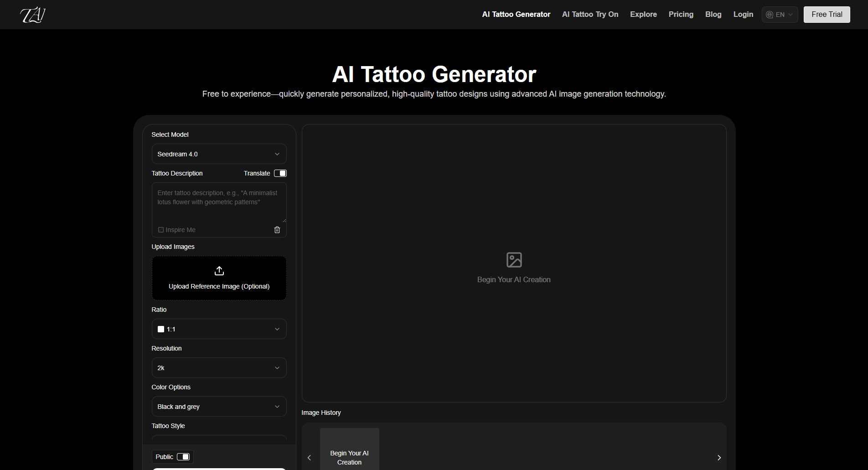Open the Resolution dropdown showing 2k
Screen dimensions: 868x470
pos(219,367)
